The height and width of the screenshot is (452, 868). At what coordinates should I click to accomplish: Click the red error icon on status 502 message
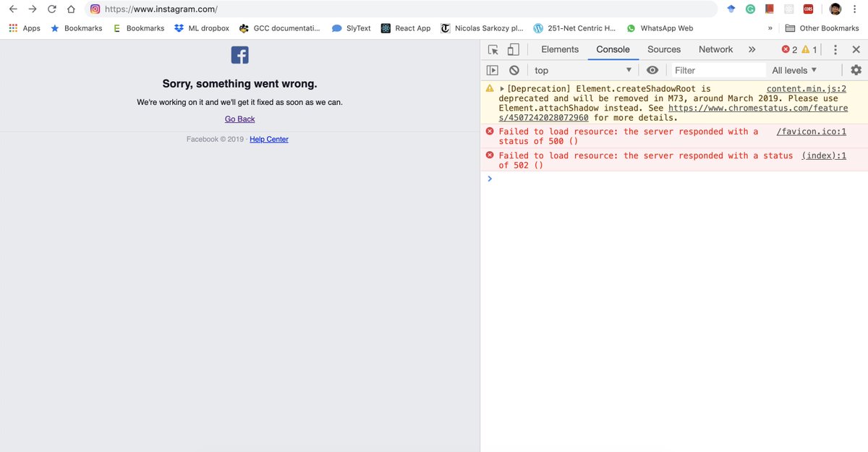pos(490,155)
